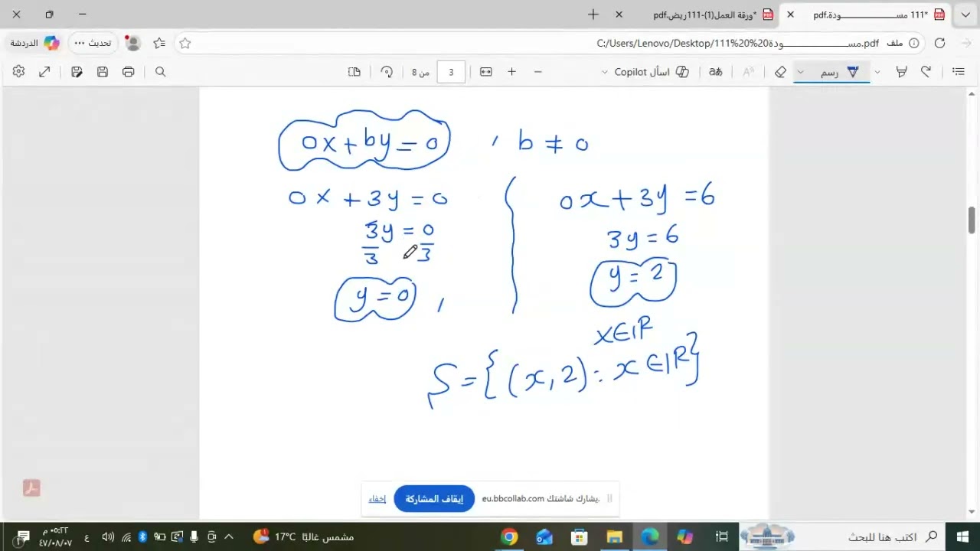Expand the Ask Copilot dropdown arrow
This screenshot has height=551, width=980.
(x=605, y=71)
